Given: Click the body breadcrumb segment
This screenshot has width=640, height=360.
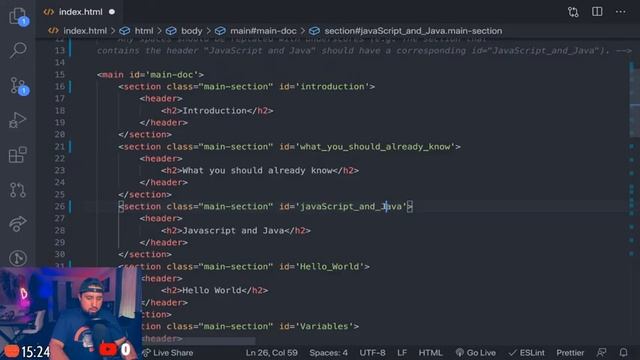Looking at the screenshot, I should click(x=191, y=31).
